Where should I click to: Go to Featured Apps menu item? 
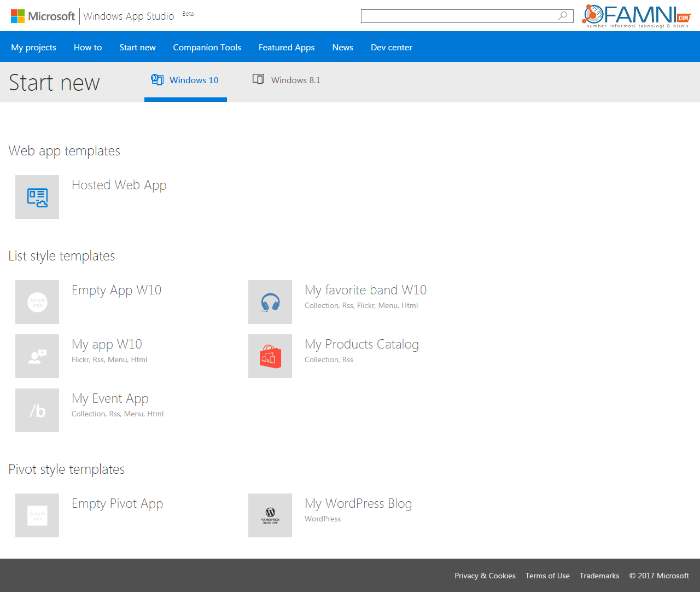click(287, 48)
